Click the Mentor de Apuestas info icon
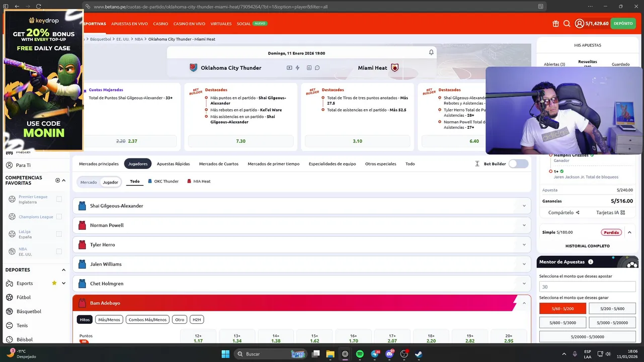644x362 pixels. click(591, 262)
